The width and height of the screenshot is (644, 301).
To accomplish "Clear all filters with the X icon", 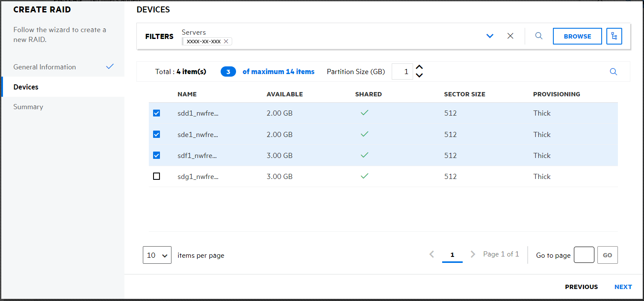I will pyautogui.click(x=510, y=36).
